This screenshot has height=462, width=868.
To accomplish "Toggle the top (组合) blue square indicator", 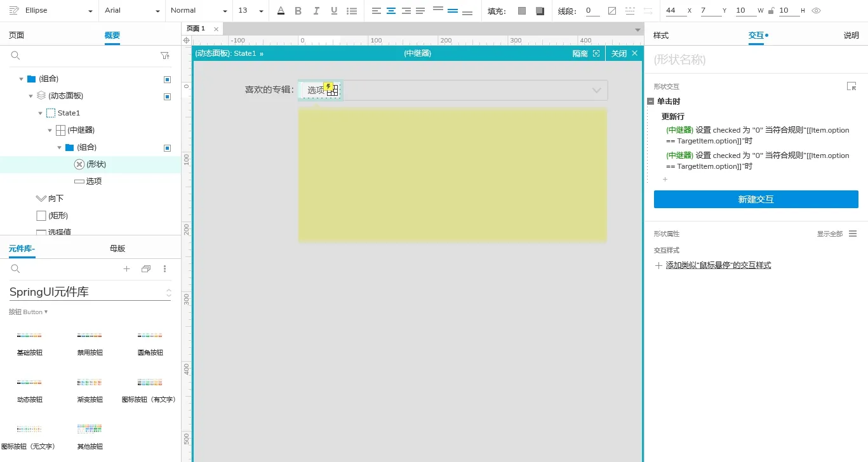I will [x=167, y=79].
